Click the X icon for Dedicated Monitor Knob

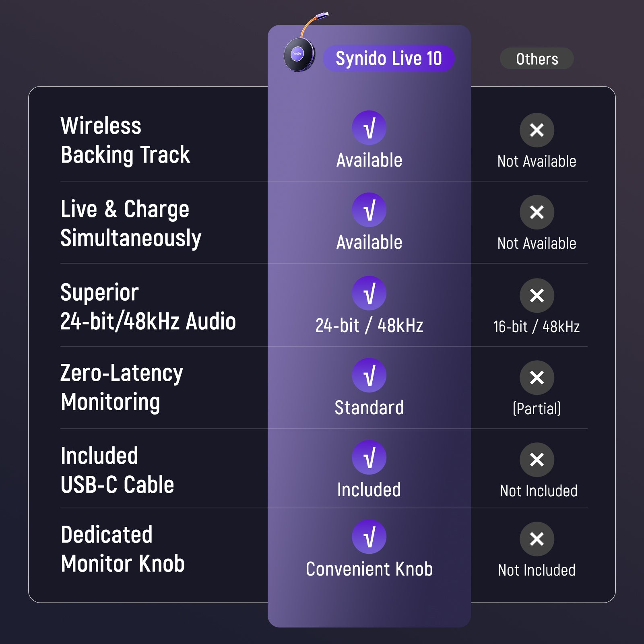[537, 539]
